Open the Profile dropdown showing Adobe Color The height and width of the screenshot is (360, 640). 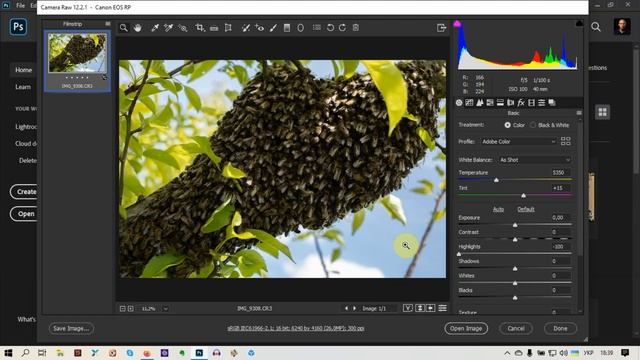click(x=518, y=142)
